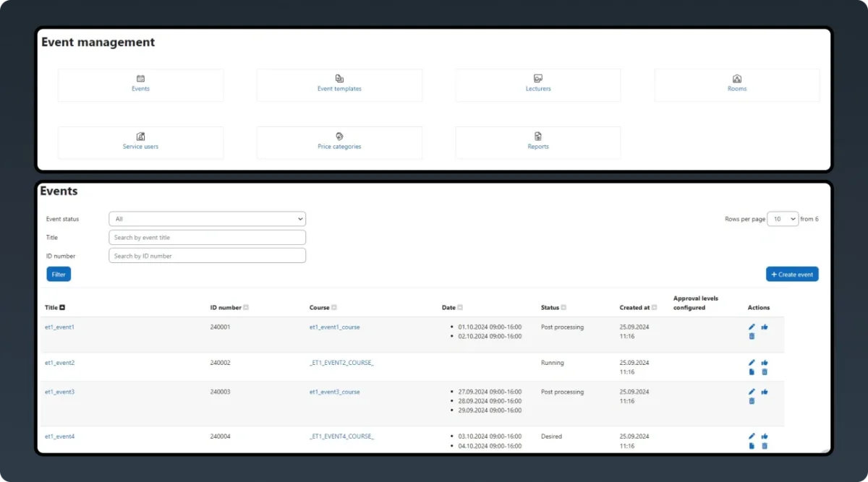
Task: Edit et1_event4 with the pencil icon
Action: click(x=752, y=436)
